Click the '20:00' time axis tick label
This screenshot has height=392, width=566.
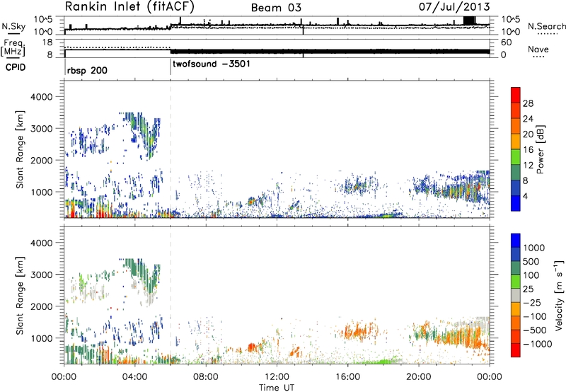point(419,377)
